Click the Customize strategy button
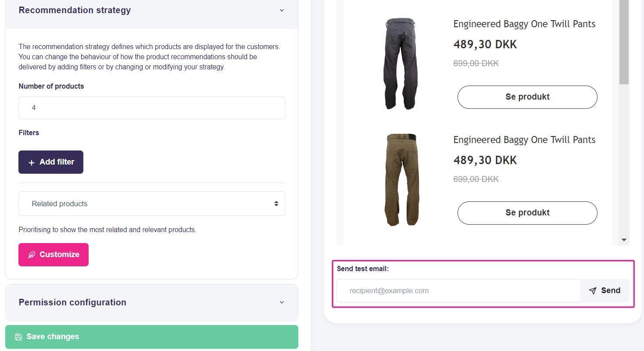Screen dimensions: 644x351 54,255
